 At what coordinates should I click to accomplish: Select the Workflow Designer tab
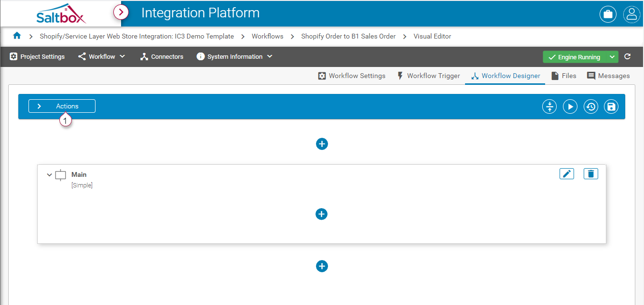pyautogui.click(x=505, y=76)
